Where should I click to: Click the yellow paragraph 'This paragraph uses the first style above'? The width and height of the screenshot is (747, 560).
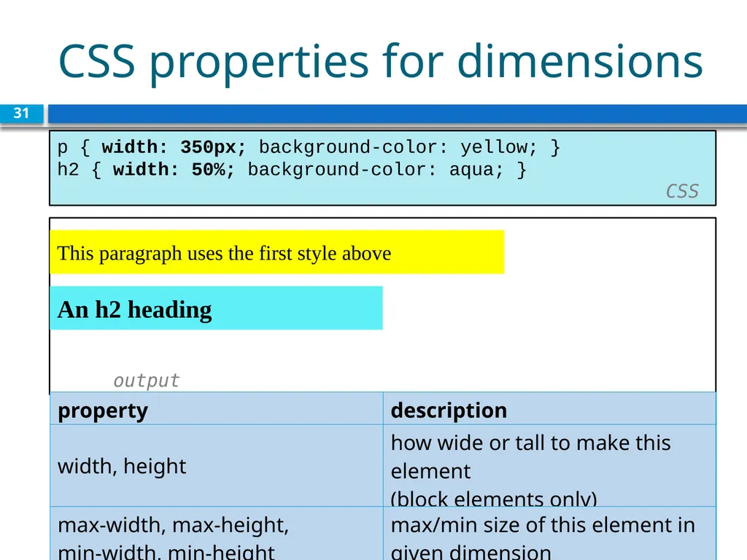(x=276, y=252)
